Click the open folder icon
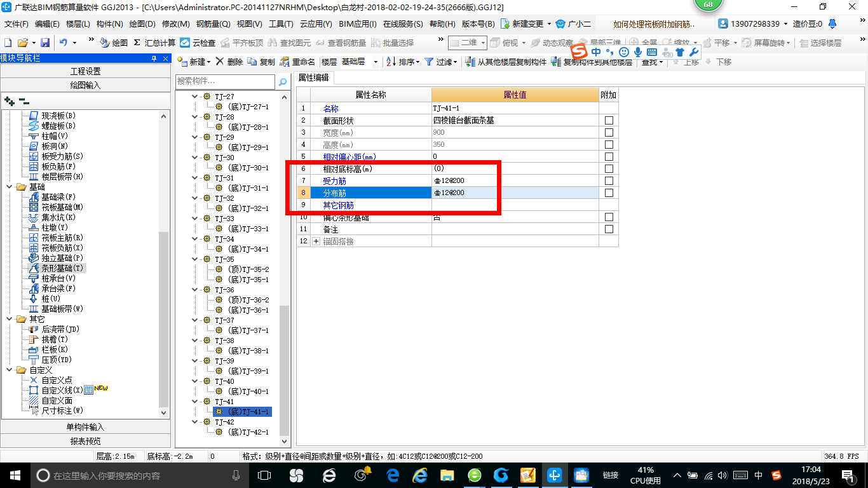Image resolution: width=868 pixels, height=488 pixels. (22, 43)
